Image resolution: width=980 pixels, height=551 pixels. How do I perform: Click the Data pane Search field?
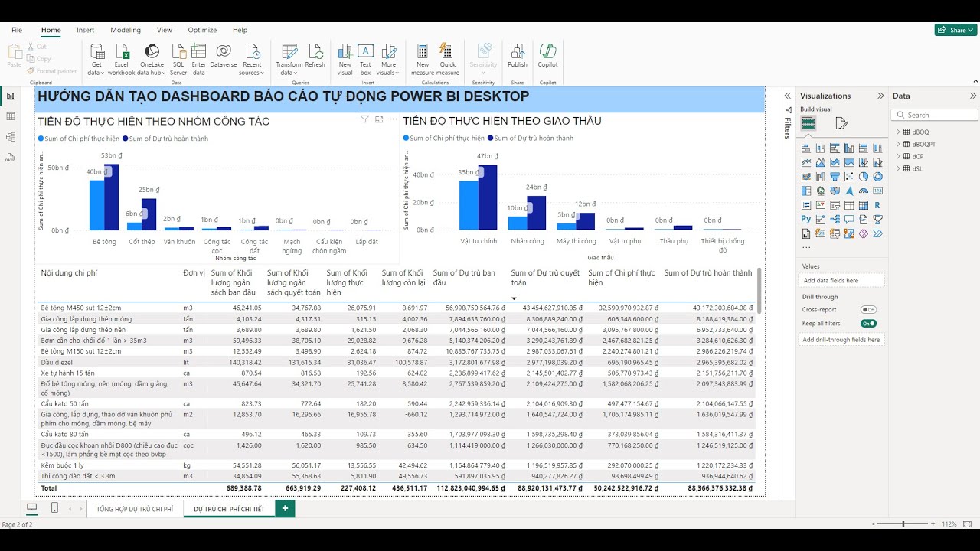click(x=934, y=115)
